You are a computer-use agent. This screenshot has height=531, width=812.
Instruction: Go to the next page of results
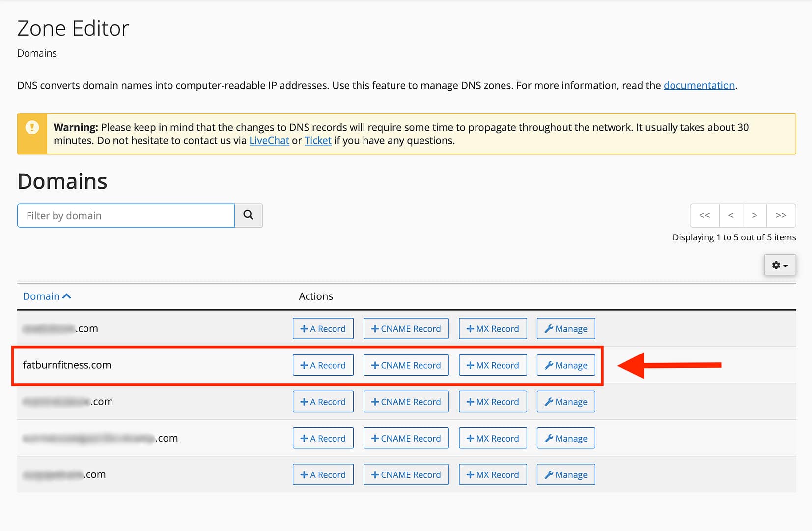pyautogui.click(x=755, y=215)
